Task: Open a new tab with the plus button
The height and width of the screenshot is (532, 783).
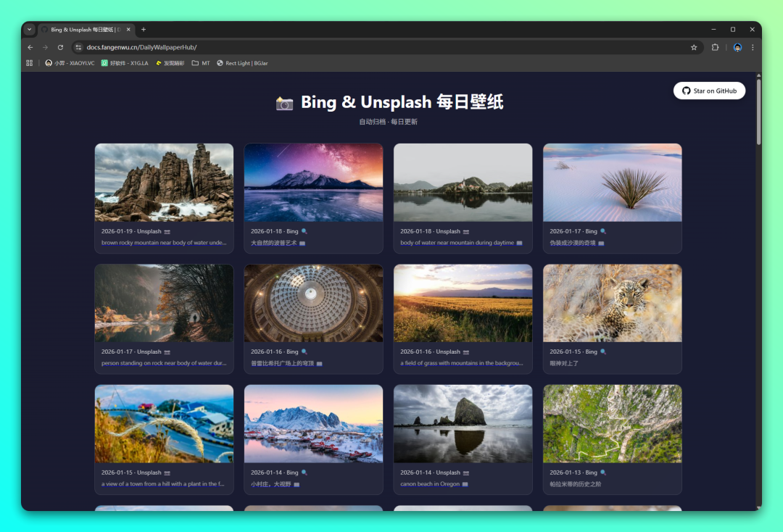Action: tap(144, 30)
